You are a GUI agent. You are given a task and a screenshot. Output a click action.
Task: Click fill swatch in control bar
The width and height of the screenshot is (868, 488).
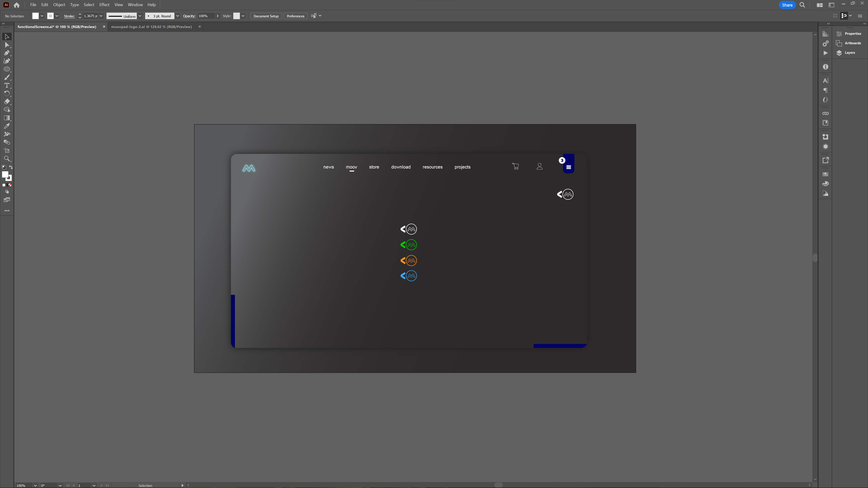pyautogui.click(x=35, y=16)
